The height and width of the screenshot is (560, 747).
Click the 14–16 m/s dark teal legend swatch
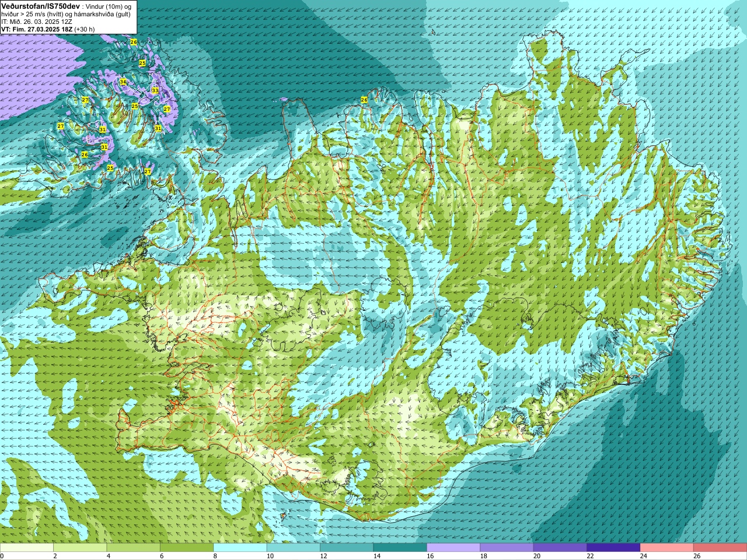pyautogui.click(x=400, y=547)
